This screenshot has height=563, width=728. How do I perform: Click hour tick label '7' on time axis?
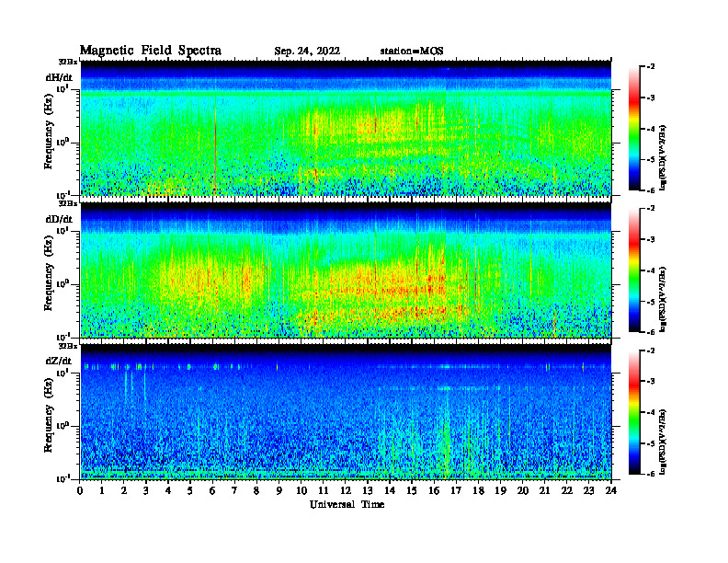(234, 490)
